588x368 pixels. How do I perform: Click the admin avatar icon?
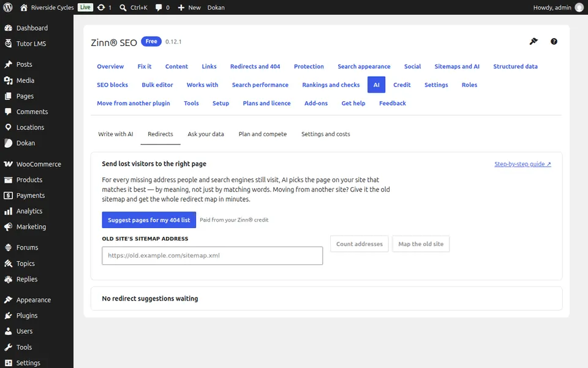click(579, 7)
